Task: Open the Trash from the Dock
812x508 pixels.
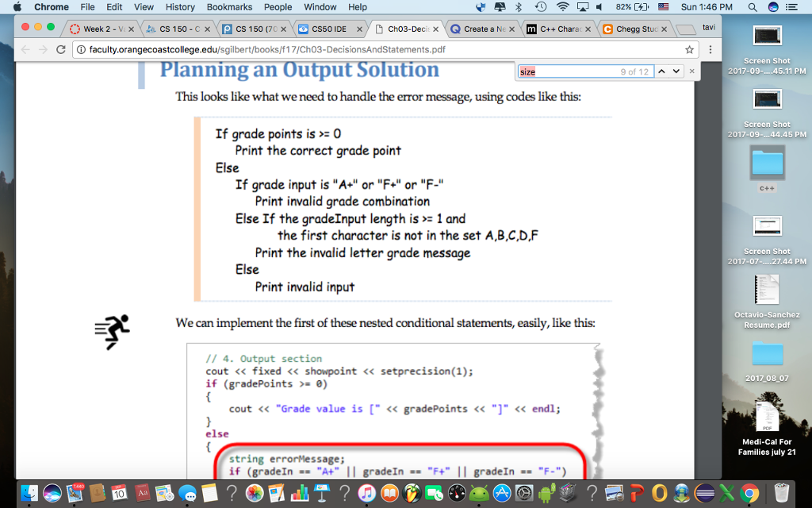Action: (782, 494)
